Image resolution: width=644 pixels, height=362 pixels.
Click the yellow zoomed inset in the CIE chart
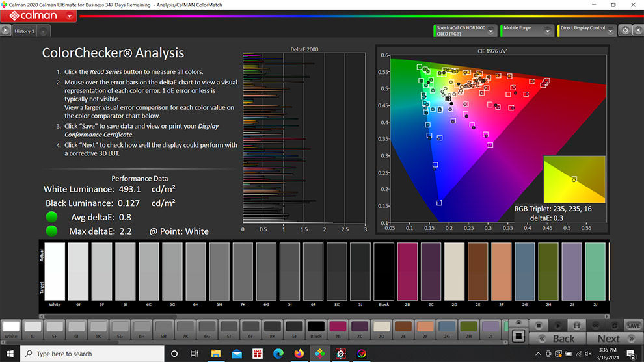coord(574,179)
